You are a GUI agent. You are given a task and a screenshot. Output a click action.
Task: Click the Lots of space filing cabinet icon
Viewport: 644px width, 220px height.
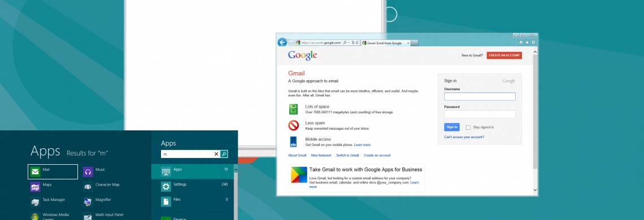click(x=293, y=109)
